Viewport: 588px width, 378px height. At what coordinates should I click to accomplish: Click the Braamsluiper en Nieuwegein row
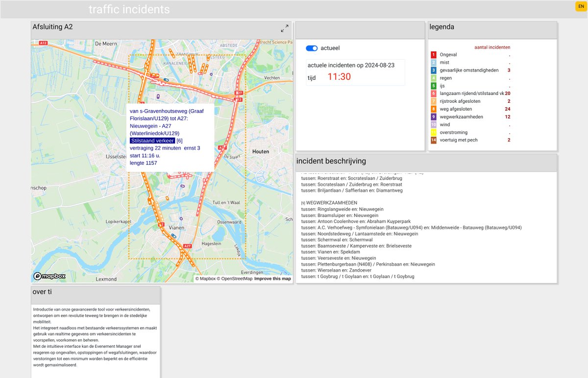339,215
